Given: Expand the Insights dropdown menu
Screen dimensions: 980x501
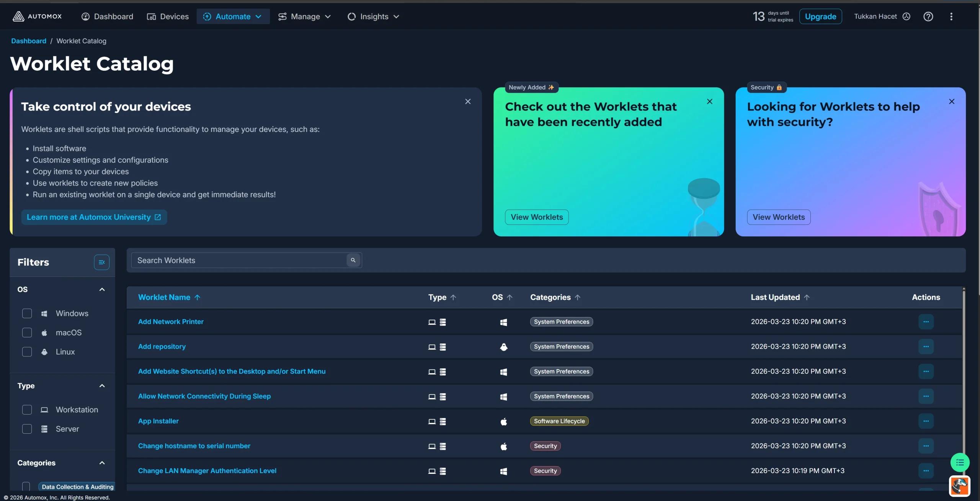Looking at the screenshot, I should click(373, 16).
